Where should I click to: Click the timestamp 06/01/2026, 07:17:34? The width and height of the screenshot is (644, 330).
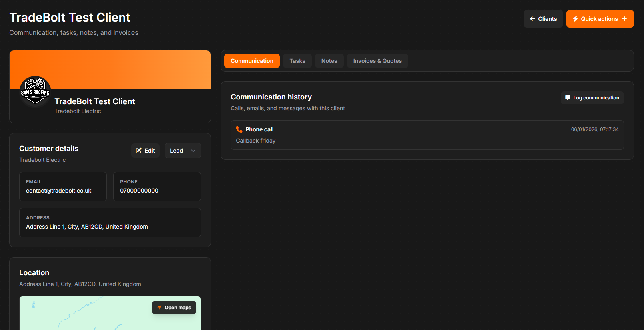(595, 129)
